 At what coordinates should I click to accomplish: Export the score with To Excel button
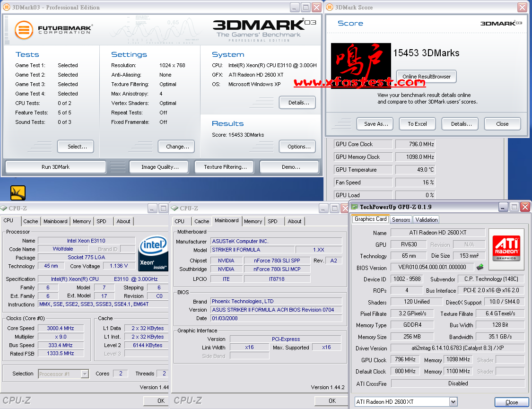pyautogui.click(x=417, y=124)
